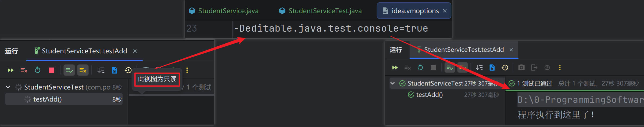
Task: Rerun failed tests in the in-progress run panel
Action: tap(24, 70)
